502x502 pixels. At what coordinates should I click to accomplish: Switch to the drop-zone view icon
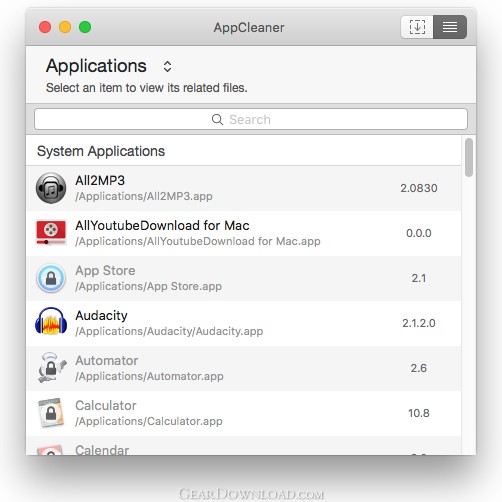pos(417,27)
